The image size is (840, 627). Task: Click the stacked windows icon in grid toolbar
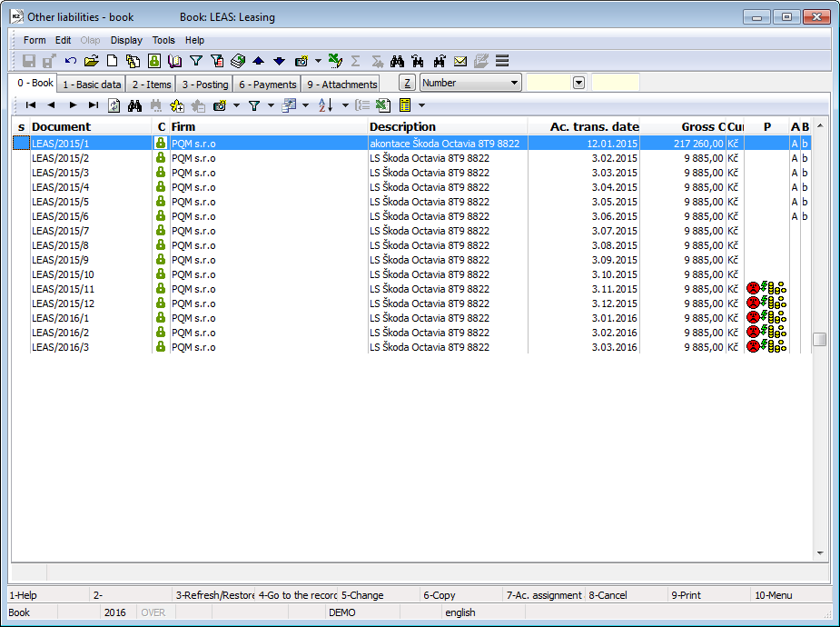pyautogui.click(x=289, y=105)
